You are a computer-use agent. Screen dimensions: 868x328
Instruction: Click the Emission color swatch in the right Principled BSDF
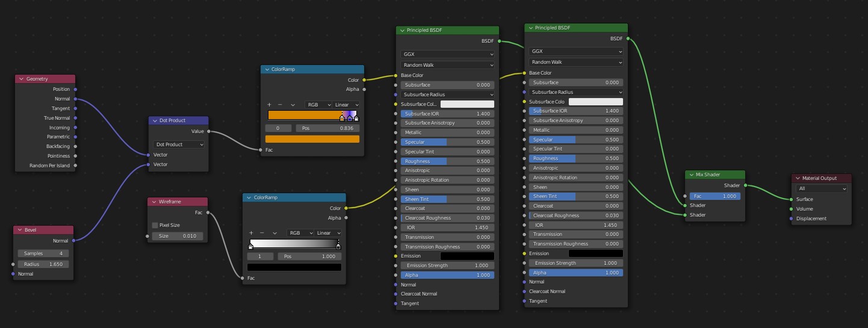click(x=595, y=253)
